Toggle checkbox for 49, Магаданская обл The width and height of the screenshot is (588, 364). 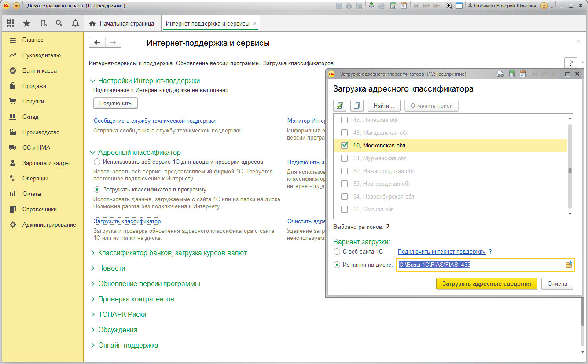point(345,132)
